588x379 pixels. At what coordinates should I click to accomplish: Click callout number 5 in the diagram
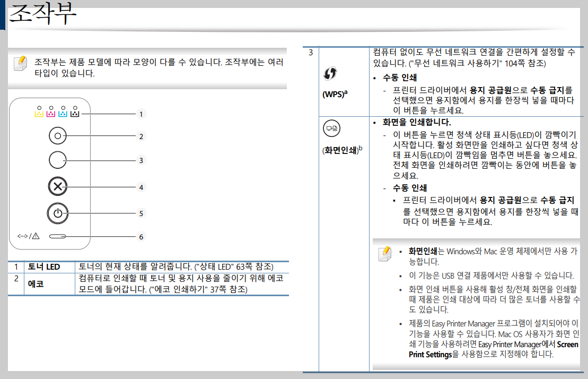tap(141, 213)
